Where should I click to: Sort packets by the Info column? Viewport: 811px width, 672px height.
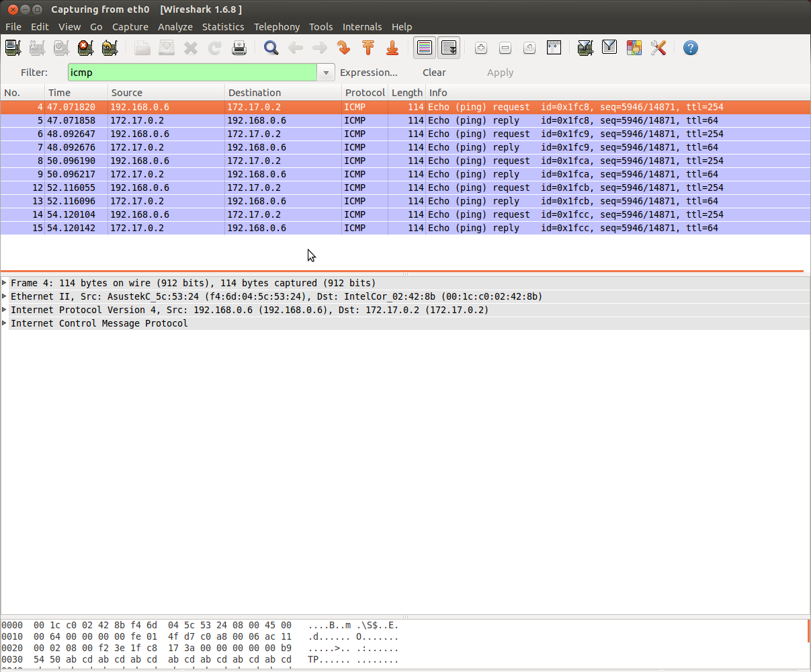pos(618,93)
